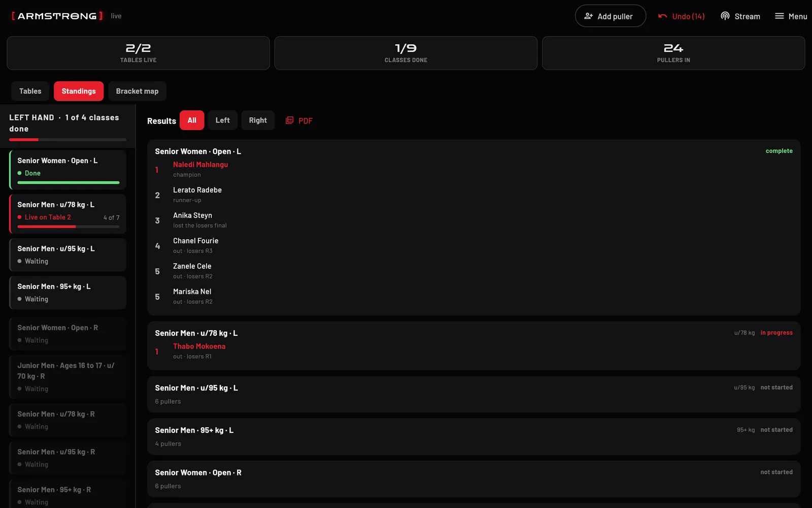Click the Stream broadcast icon
812x508 pixels.
pyautogui.click(x=725, y=16)
